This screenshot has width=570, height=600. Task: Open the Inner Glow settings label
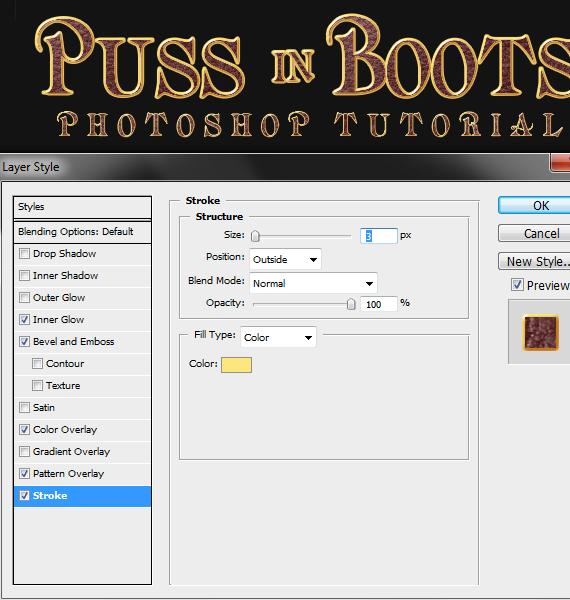(x=58, y=320)
